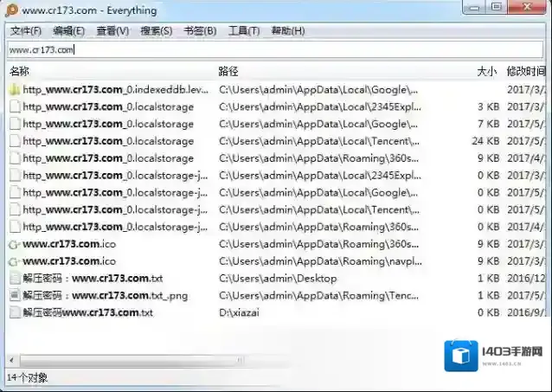The width and height of the screenshot is (552, 392).
Task: Maximize the Everything window
Action: tap(497, 7)
